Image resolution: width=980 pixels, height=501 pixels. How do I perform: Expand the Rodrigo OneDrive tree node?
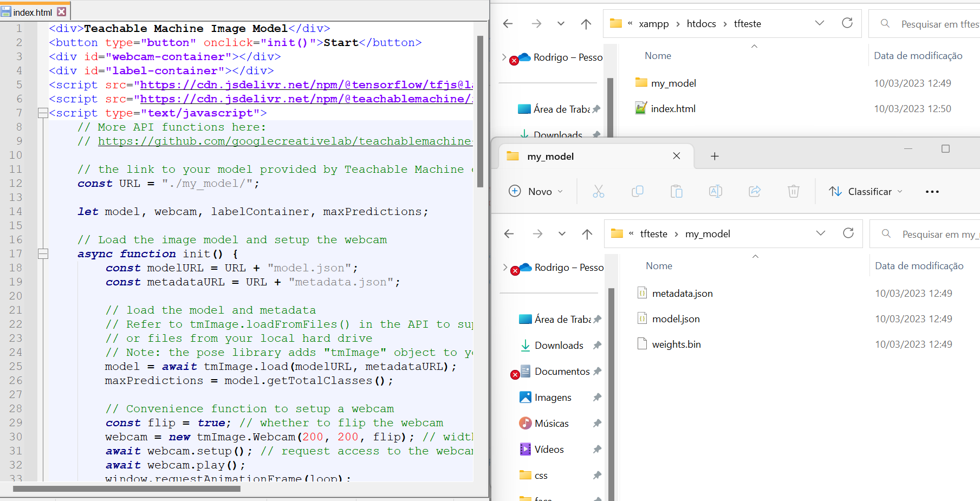click(x=505, y=268)
